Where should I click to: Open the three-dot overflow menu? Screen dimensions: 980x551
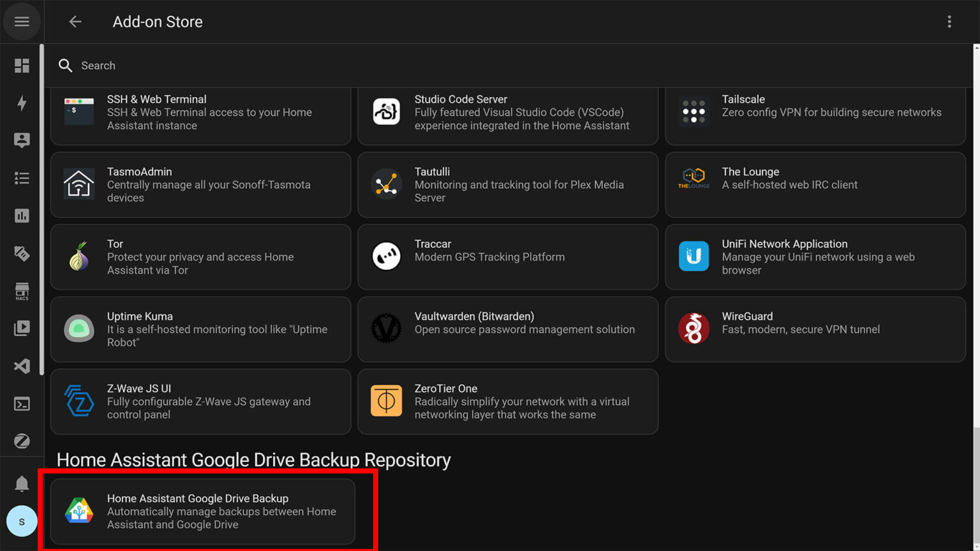[x=949, y=22]
